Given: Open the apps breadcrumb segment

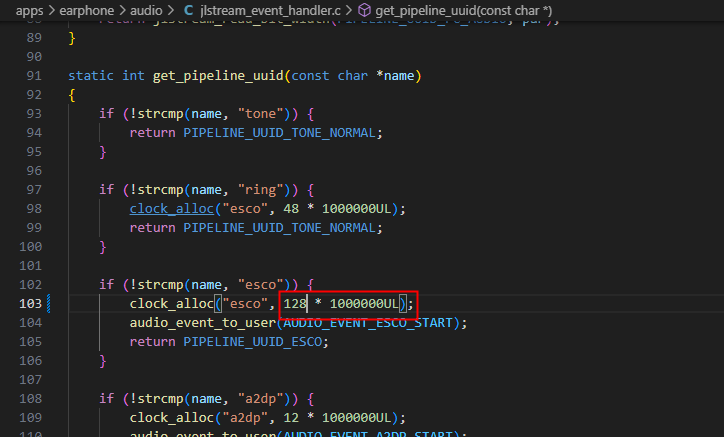Looking at the screenshot, I should click(x=29, y=10).
